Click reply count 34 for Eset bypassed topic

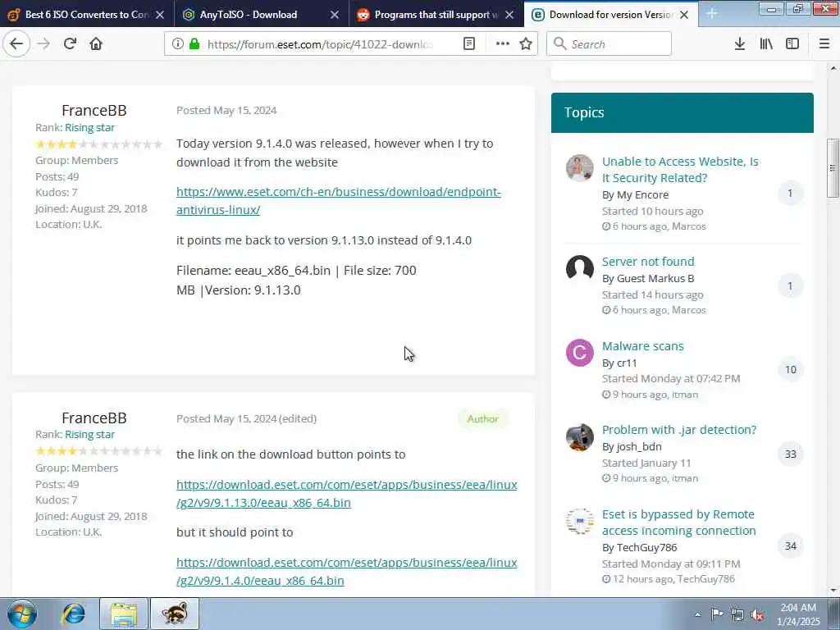[791, 546]
